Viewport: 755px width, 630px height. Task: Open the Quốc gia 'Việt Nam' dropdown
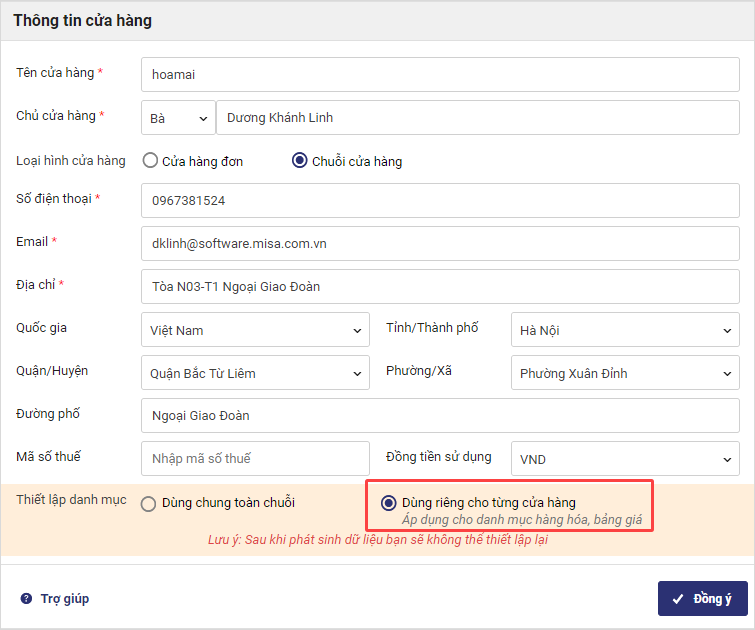pyautogui.click(x=255, y=330)
